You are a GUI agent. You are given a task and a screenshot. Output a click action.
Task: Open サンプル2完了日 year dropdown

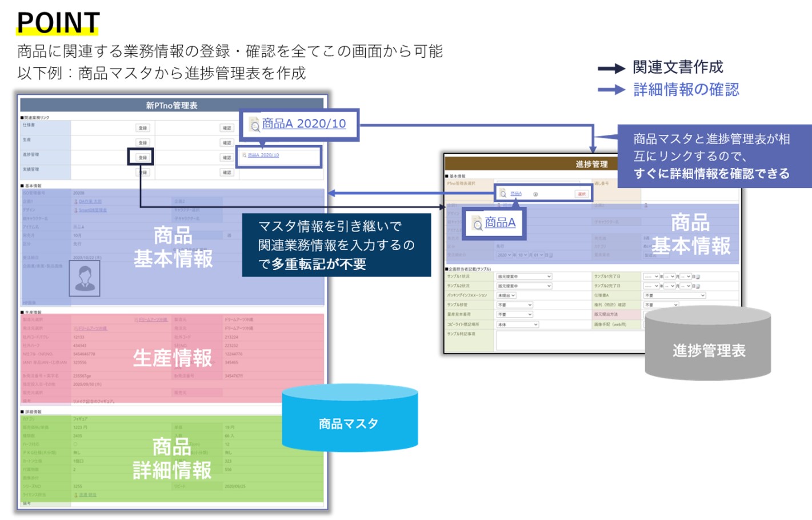(651, 286)
